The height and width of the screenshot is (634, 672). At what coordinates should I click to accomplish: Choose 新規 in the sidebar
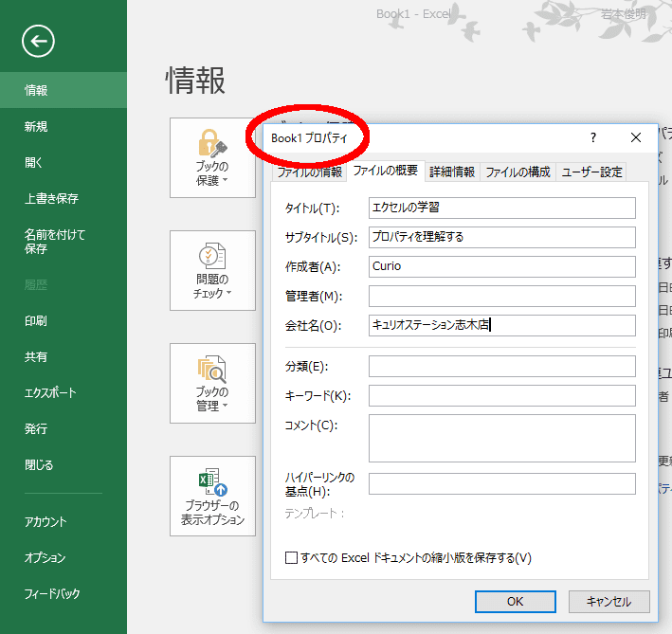tap(64, 126)
